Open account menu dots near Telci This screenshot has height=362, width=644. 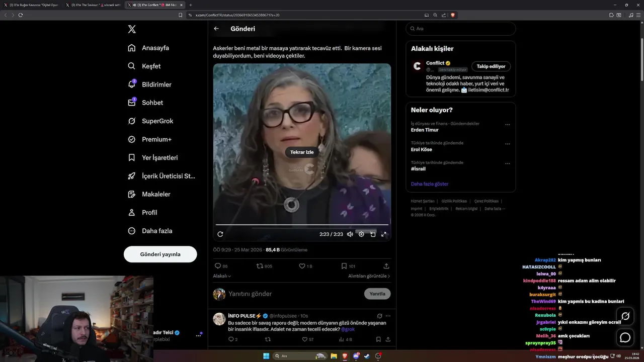point(198,335)
